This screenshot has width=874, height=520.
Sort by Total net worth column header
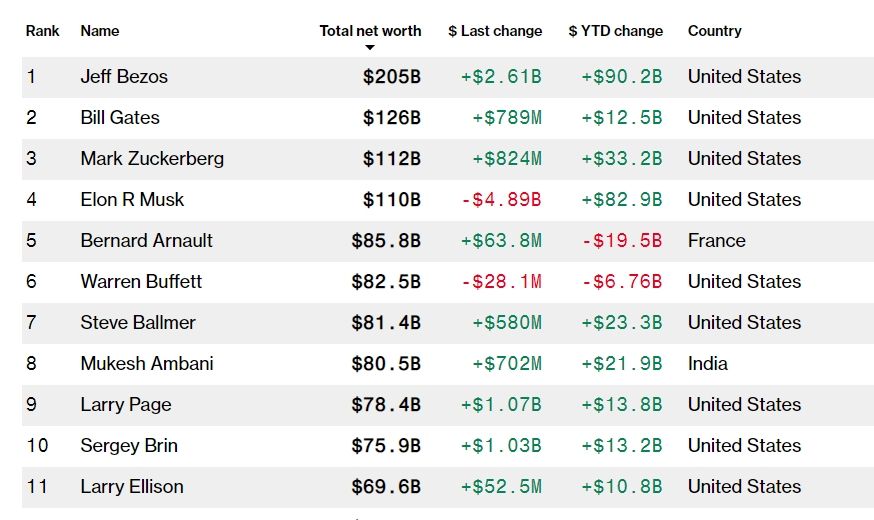coord(370,31)
